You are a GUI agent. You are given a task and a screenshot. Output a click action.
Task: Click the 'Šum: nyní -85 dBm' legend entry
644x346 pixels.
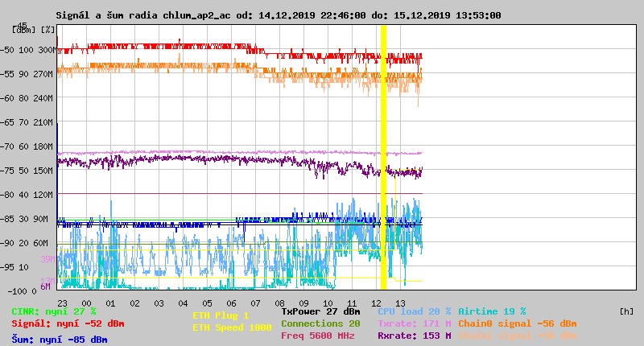click(59, 340)
